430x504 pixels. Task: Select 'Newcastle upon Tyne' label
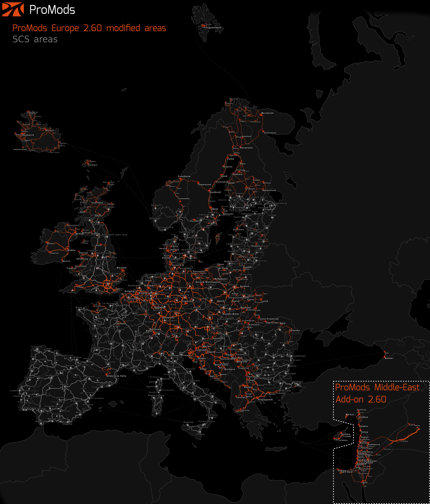click(x=114, y=235)
